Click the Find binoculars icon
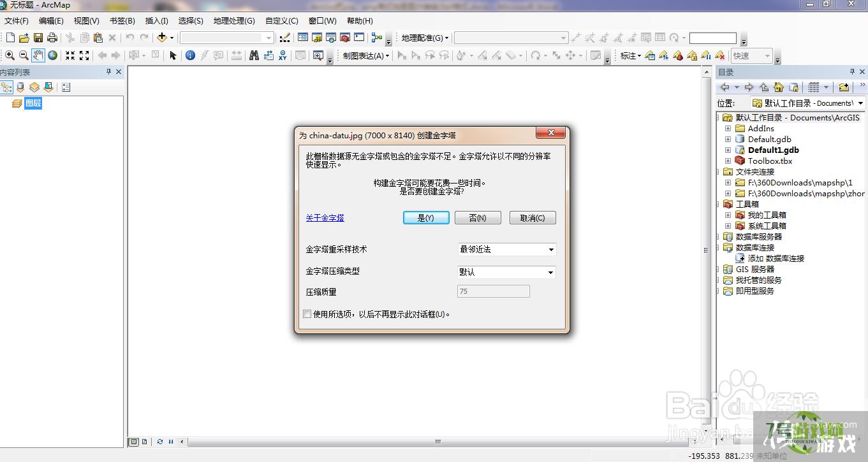 [x=254, y=55]
